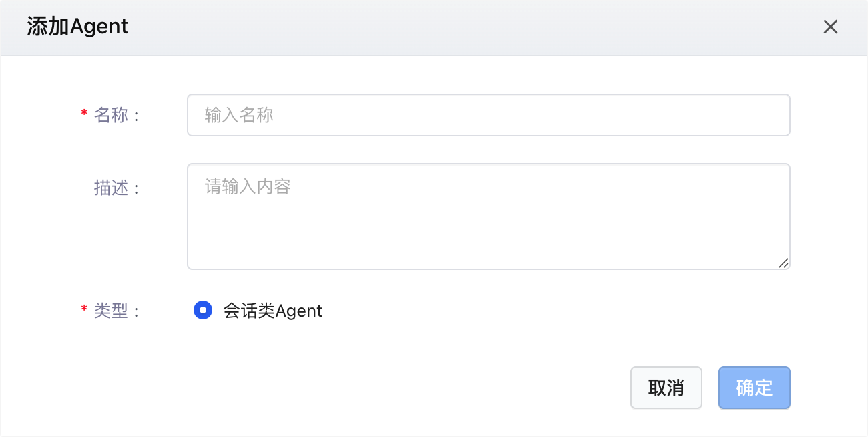This screenshot has width=868, height=437.
Task: Click the resize handle of the 描述 box
Action: 783,263
